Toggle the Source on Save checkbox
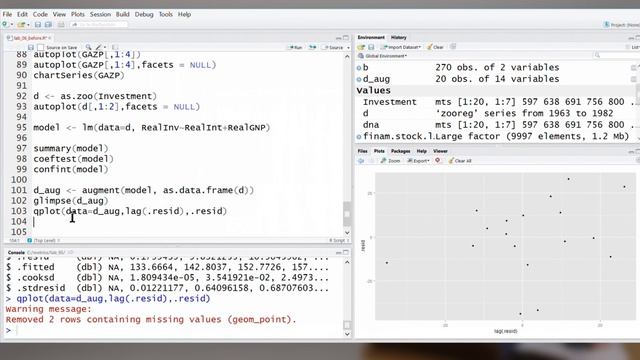 [x=40, y=47]
